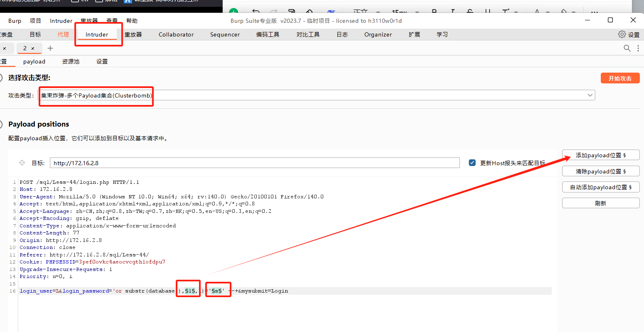Open the Burp menu
644x332 pixels.
[15, 21]
